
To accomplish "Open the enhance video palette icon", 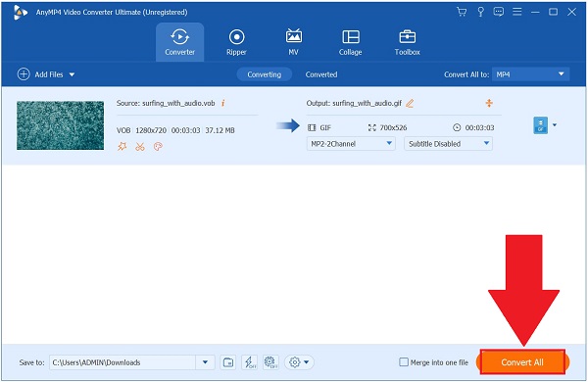I will click(x=158, y=147).
